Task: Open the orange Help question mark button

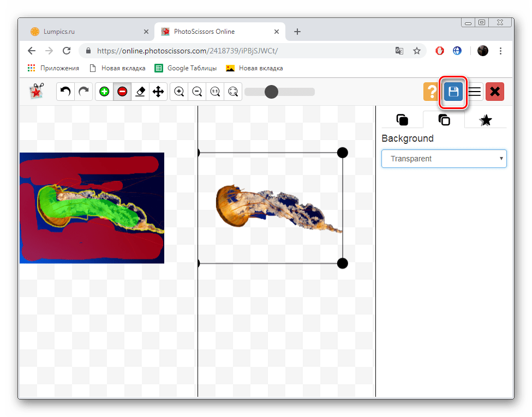Action: 431,92
